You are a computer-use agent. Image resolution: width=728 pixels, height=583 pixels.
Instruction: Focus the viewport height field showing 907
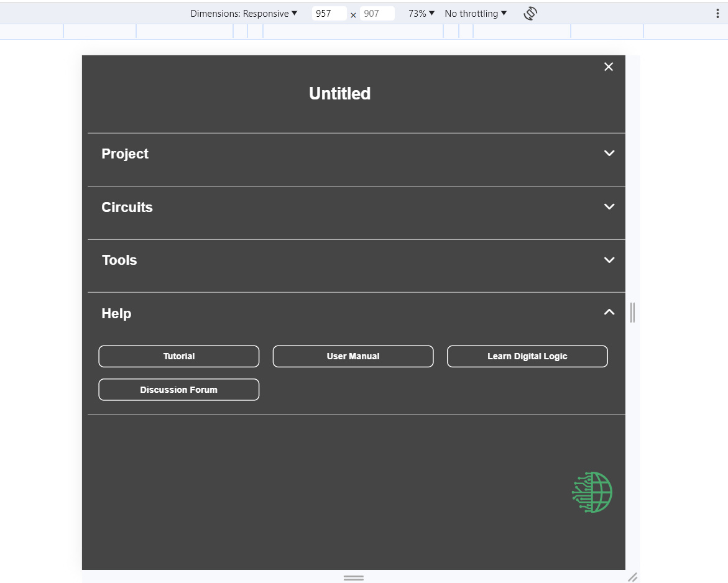pyautogui.click(x=377, y=14)
